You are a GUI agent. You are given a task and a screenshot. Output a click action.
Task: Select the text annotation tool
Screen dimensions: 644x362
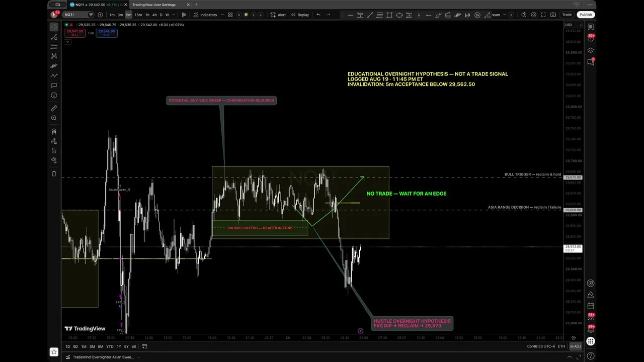[x=54, y=85]
